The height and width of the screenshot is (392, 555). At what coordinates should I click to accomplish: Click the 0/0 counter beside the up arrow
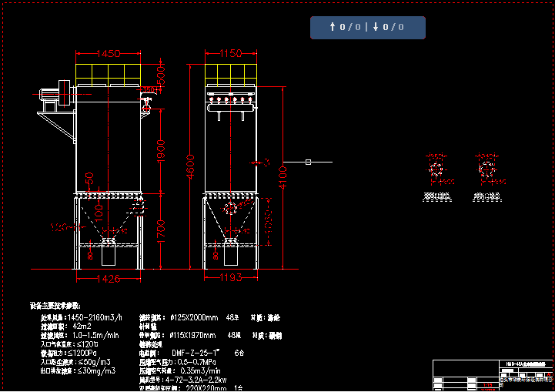pos(349,28)
